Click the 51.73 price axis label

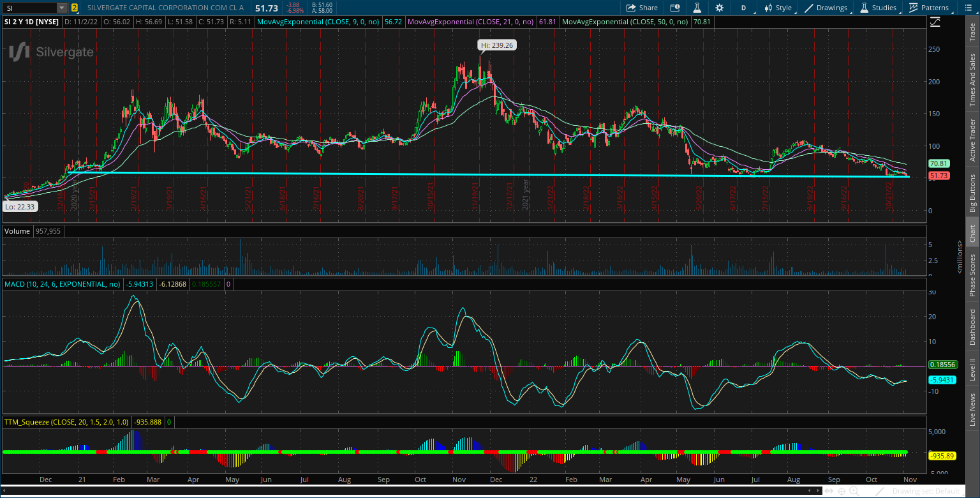[939, 176]
